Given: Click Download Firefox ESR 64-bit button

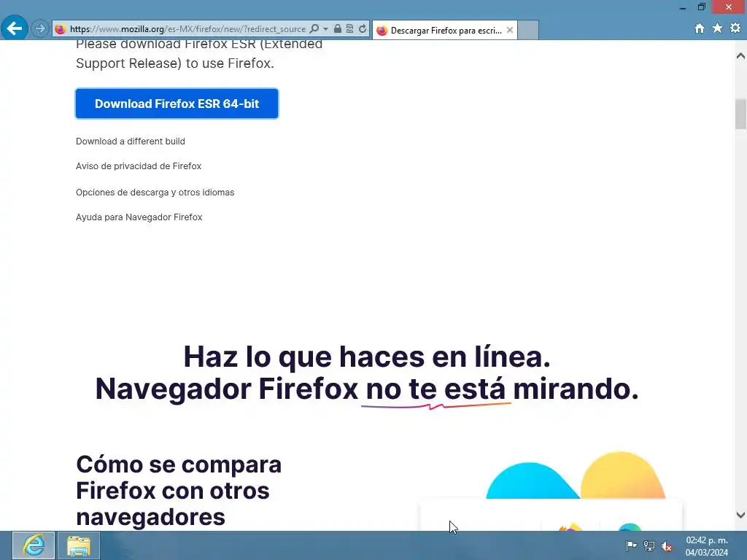Looking at the screenshot, I should click(x=177, y=104).
